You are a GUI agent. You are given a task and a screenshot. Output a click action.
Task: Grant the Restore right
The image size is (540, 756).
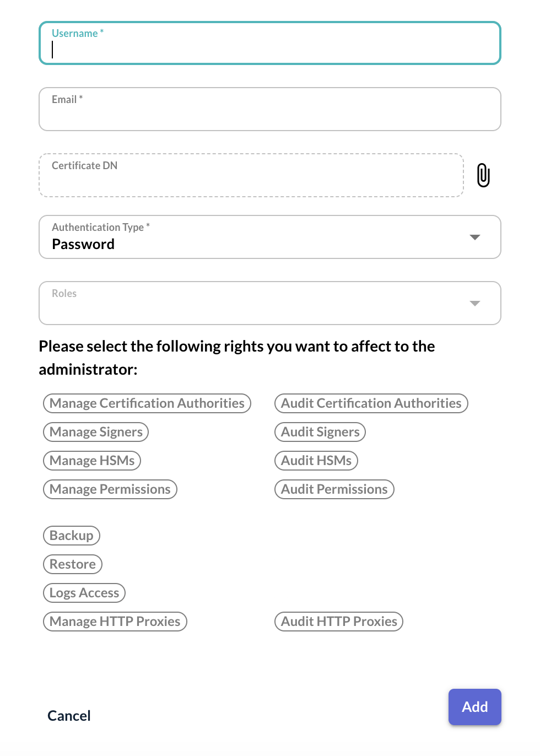(72, 564)
